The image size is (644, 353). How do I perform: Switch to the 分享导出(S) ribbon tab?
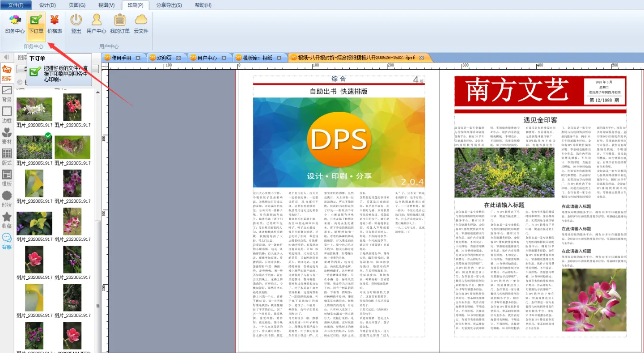pos(169,5)
